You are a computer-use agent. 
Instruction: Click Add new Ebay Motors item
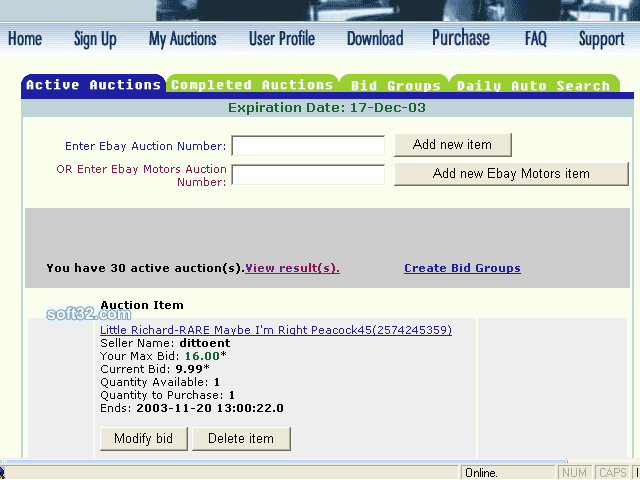click(511, 174)
